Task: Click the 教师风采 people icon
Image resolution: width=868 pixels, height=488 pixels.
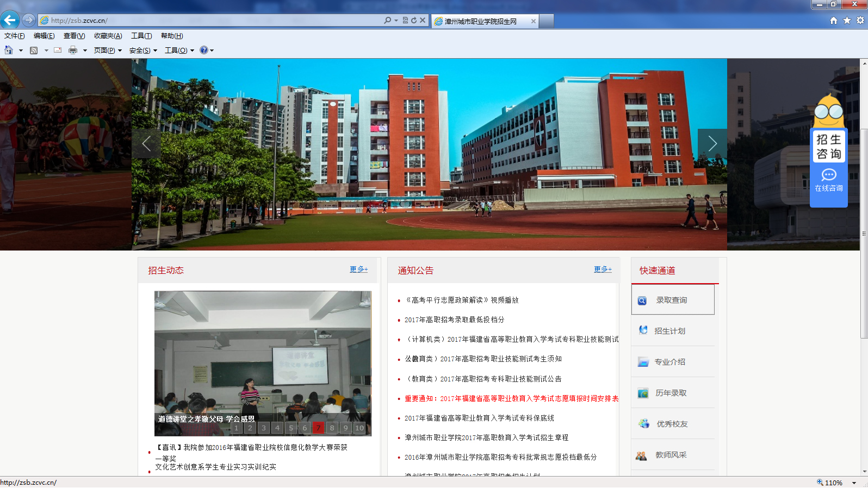Action: click(x=642, y=455)
